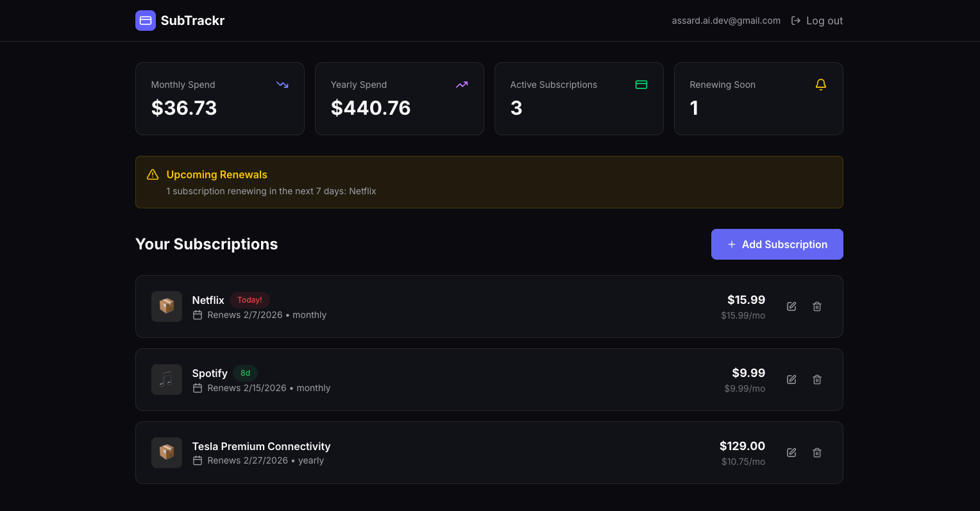Click the Upcoming Renewals warning triangle
Screen dimensions: 980x511
153,174
